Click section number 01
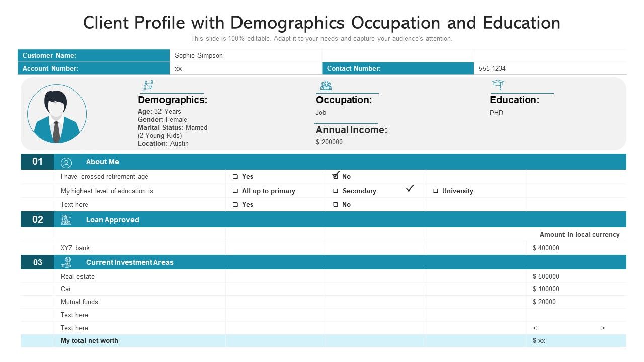 pyautogui.click(x=37, y=162)
